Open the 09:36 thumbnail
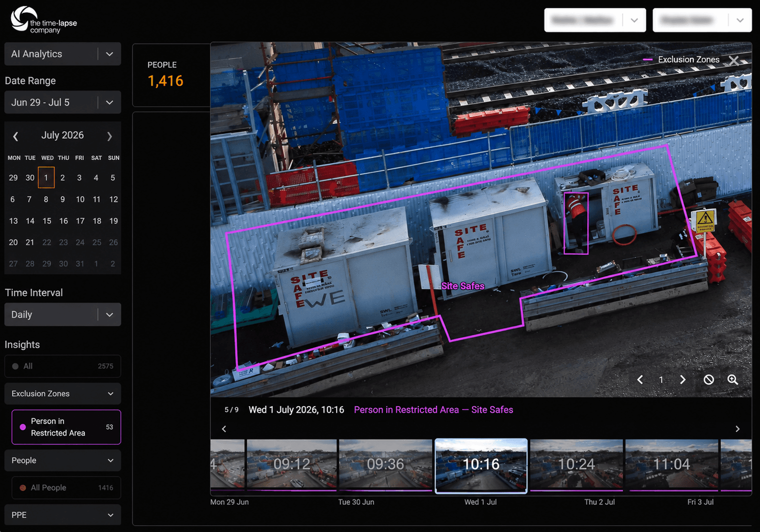 (x=385, y=465)
